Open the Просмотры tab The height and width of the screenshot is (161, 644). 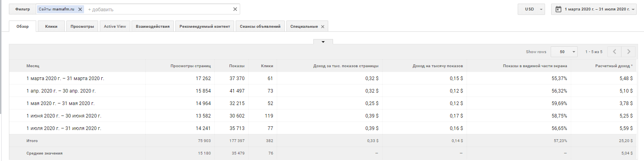pyautogui.click(x=82, y=27)
